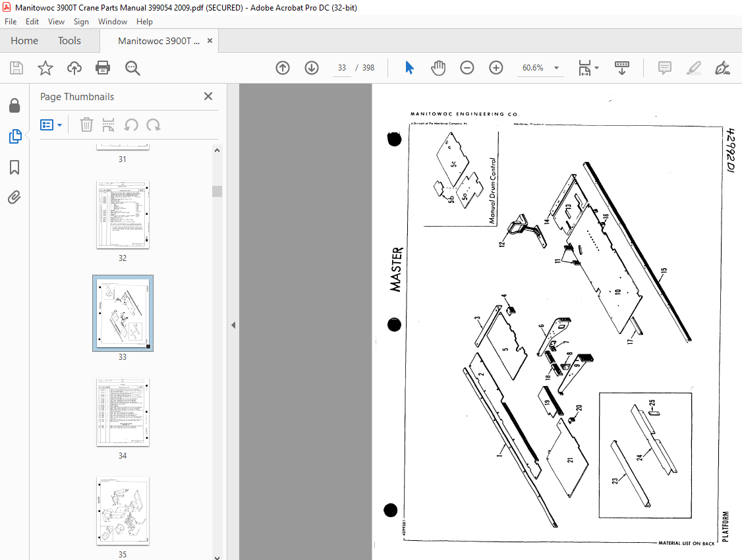Go to the previous page arrow
This screenshot has width=742, height=560.
283,68
